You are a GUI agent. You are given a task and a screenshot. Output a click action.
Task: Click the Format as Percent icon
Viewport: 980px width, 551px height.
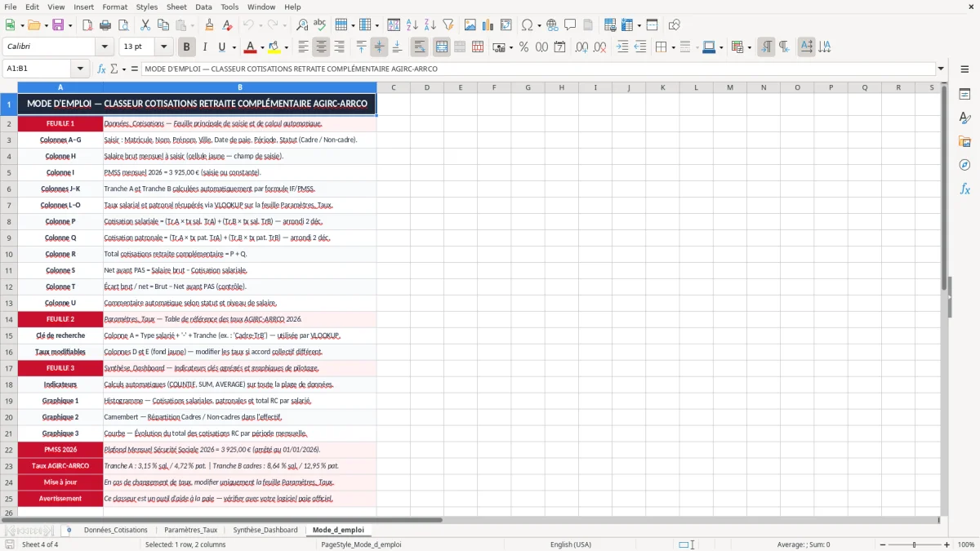tap(523, 47)
